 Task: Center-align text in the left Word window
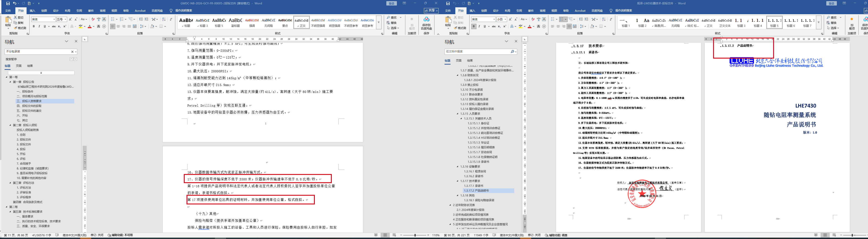pyautogui.click(x=118, y=26)
